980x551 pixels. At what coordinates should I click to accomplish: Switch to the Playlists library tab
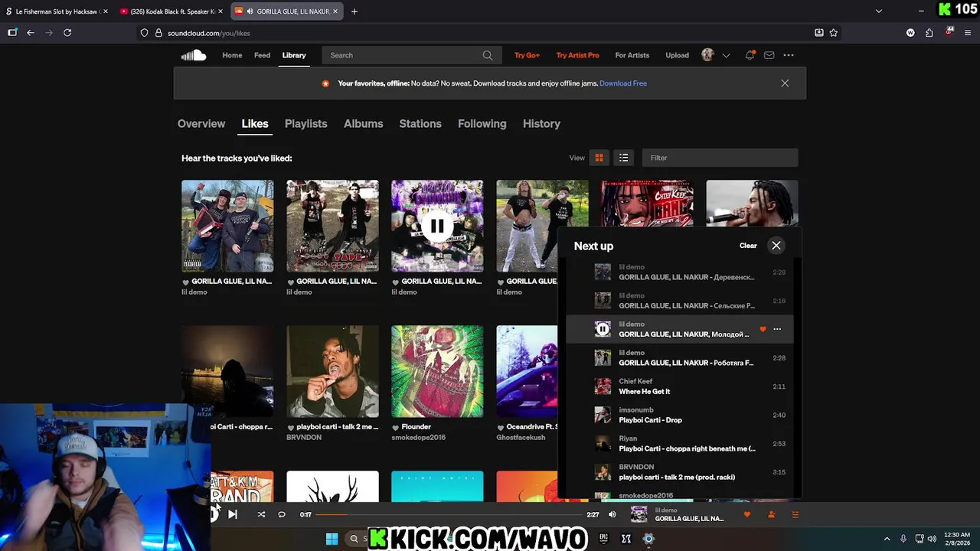pyautogui.click(x=305, y=123)
